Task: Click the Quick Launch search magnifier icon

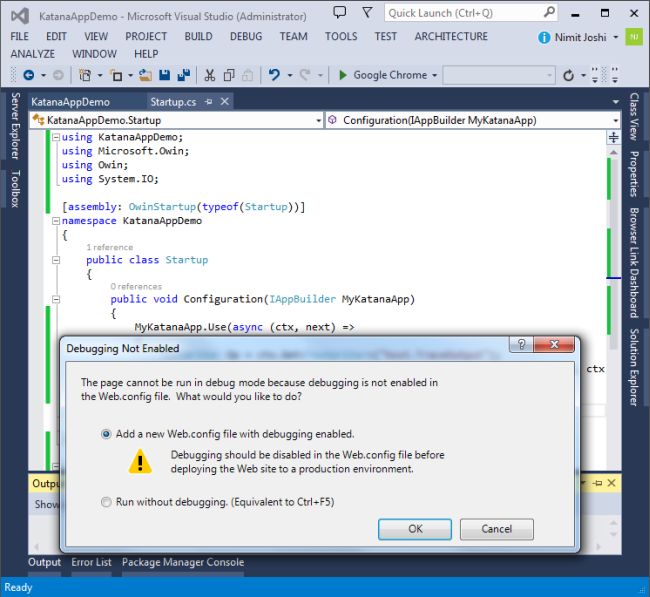Action: click(549, 12)
